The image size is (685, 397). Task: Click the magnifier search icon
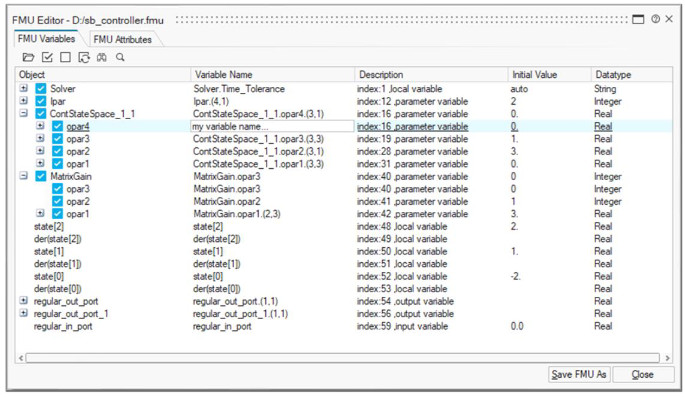(x=120, y=57)
